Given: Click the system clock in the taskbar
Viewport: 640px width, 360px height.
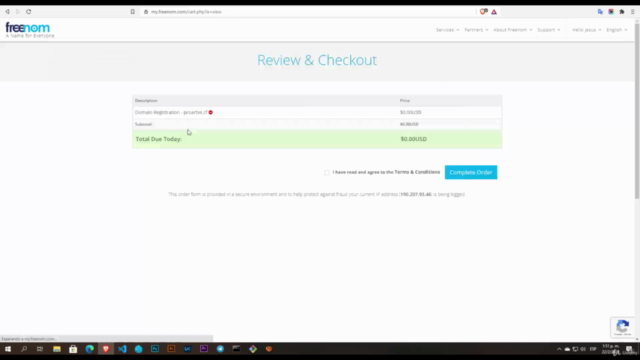Looking at the screenshot, I should (x=610, y=349).
